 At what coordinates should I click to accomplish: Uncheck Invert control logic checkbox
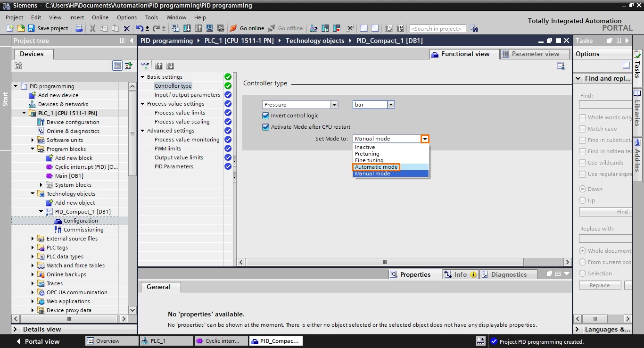coord(265,116)
